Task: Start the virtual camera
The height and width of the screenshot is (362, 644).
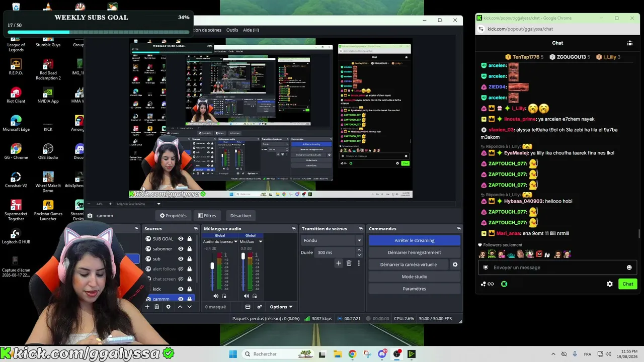Action: [x=409, y=264]
